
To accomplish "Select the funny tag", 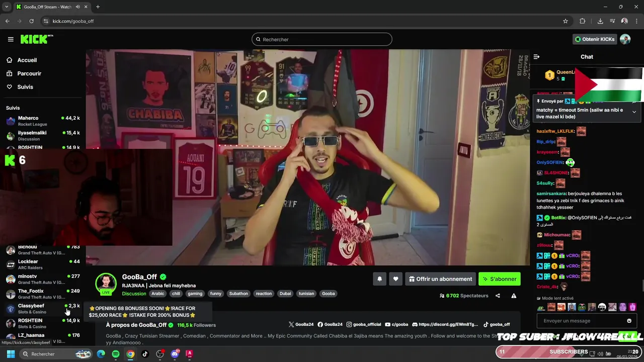I will tap(216, 294).
